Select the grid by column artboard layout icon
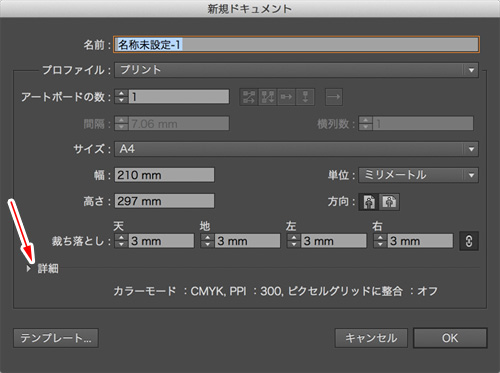The width and height of the screenshot is (500, 373). pyautogui.click(x=268, y=97)
